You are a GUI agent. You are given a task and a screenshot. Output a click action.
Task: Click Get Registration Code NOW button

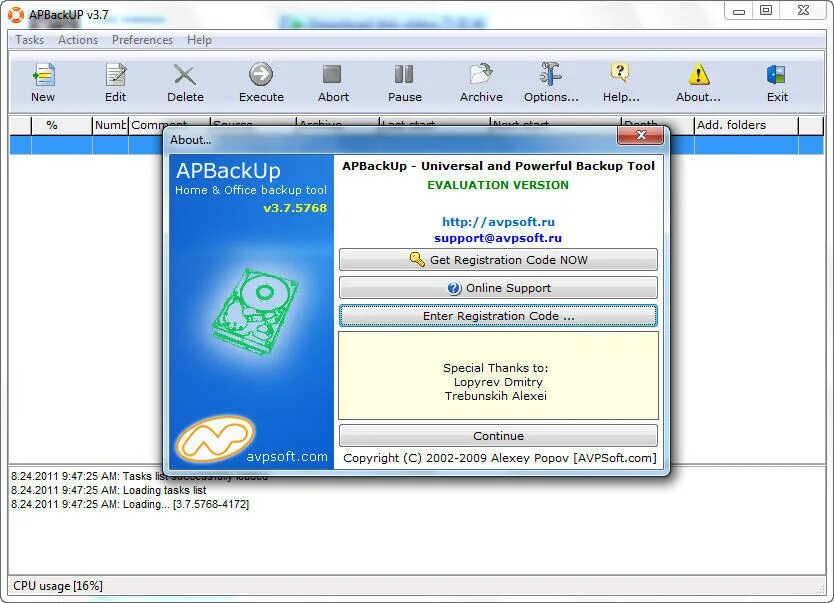coord(498,260)
